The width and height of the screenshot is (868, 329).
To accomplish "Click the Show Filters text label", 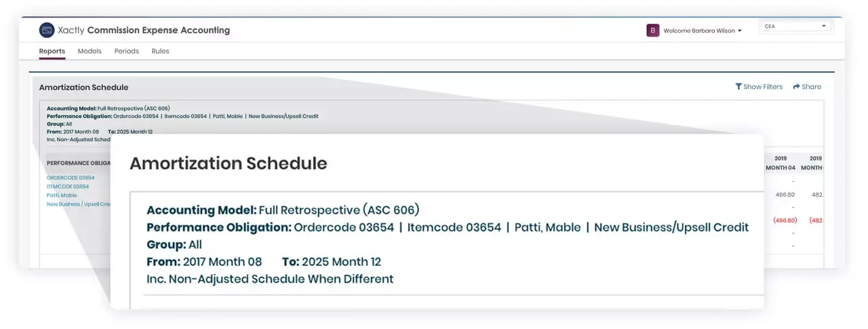I will tap(763, 87).
